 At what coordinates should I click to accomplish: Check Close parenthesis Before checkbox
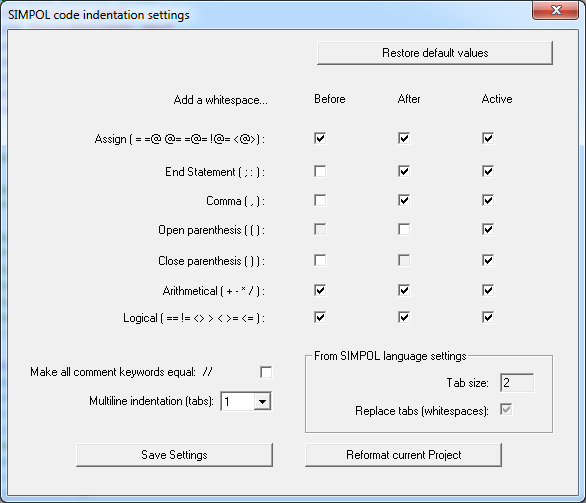click(x=320, y=260)
